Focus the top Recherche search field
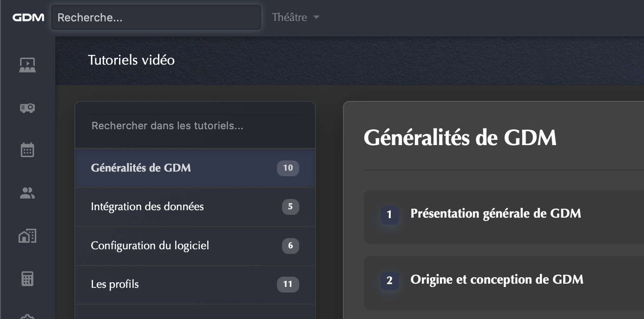The image size is (644, 319). tap(156, 18)
